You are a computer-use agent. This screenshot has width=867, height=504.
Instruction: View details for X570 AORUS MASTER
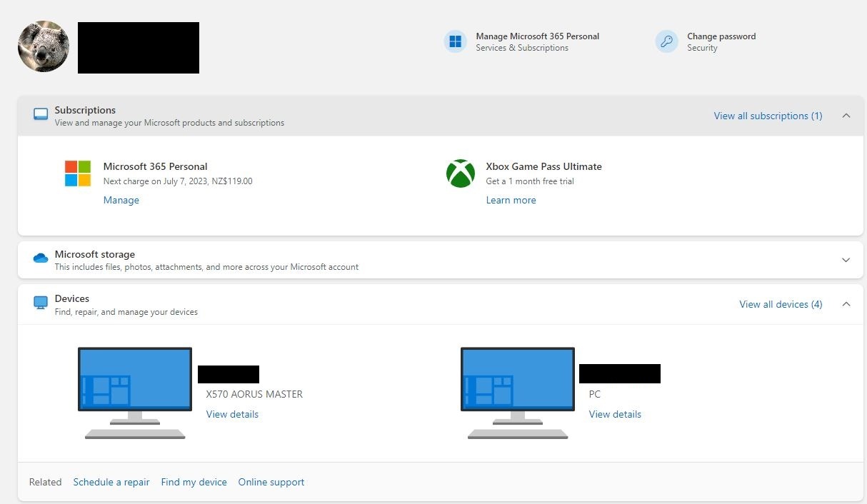[x=232, y=414]
